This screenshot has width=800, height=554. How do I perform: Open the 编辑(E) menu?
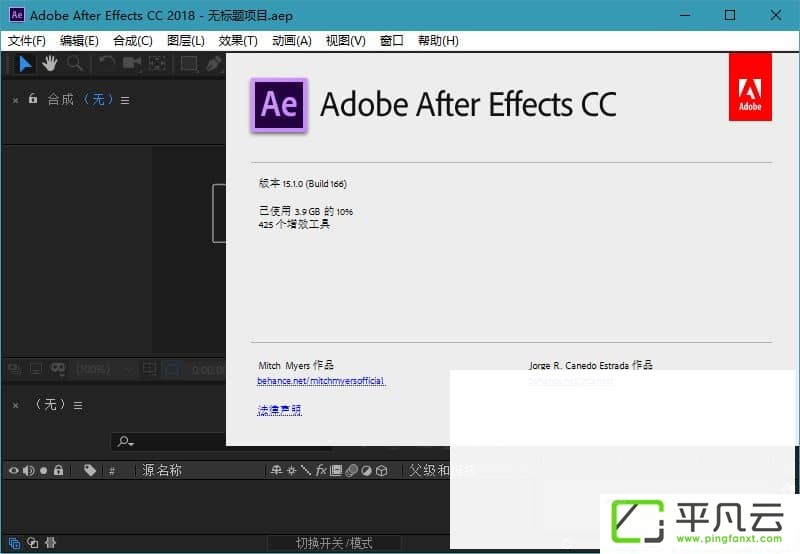coord(79,41)
